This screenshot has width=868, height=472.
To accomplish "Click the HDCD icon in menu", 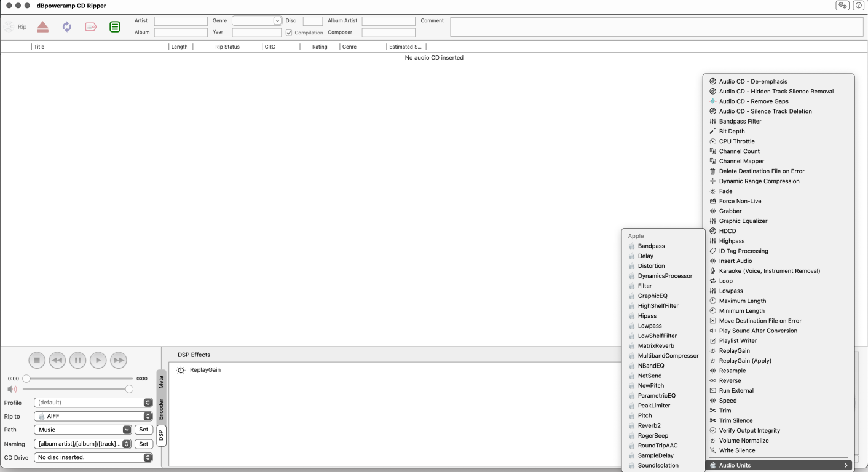I will tap(713, 231).
